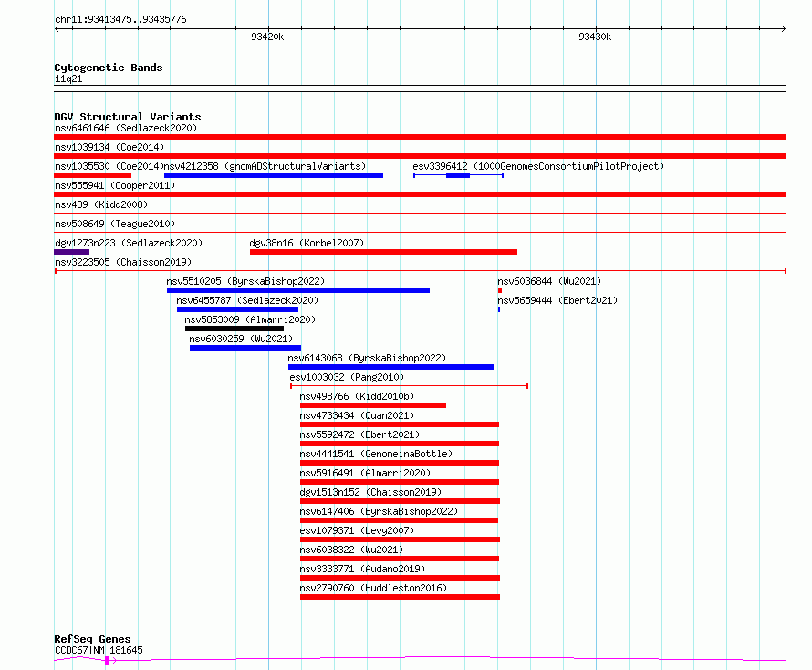Click nsv5916491 (Almarri2020) label
812x670 pixels.
coord(365,473)
